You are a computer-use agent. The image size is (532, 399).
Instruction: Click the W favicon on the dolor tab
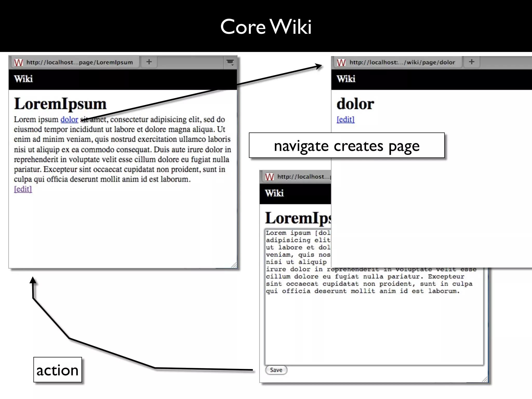tap(341, 63)
